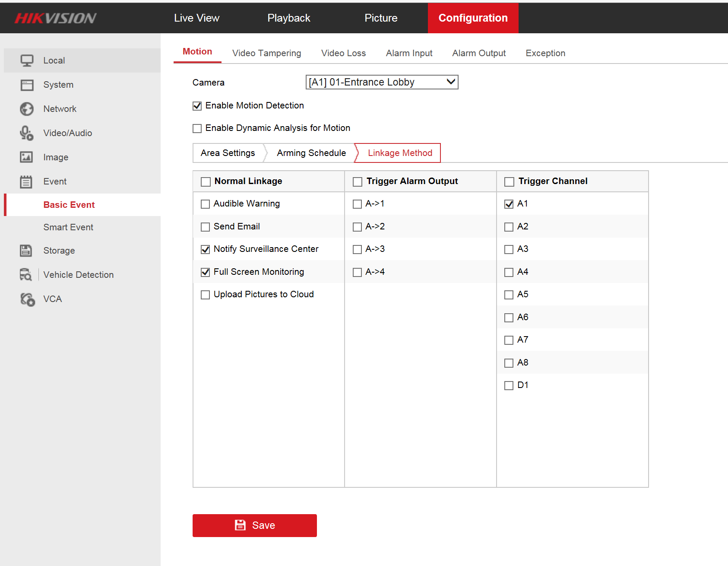The height and width of the screenshot is (566, 728).
Task: Enable Dynamic Analysis for Motion checkbox
Action: tap(197, 128)
